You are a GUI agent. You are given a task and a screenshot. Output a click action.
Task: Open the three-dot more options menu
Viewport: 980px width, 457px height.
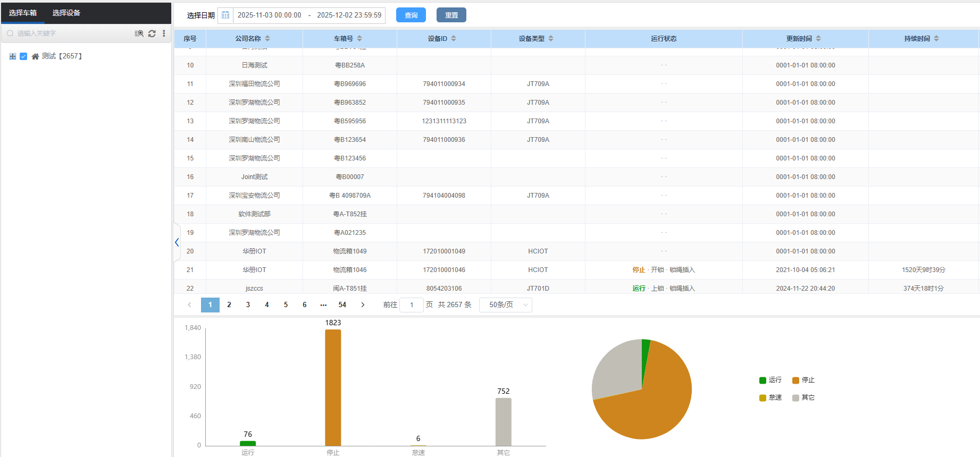point(164,33)
